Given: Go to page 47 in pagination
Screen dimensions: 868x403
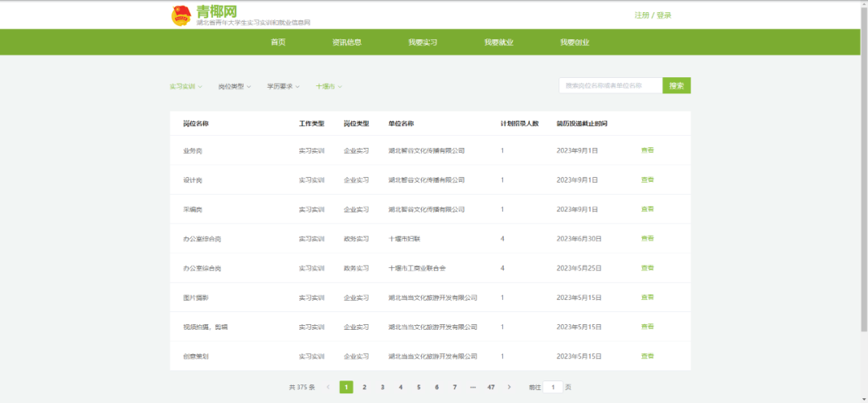Looking at the screenshot, I should click(491, 387).
